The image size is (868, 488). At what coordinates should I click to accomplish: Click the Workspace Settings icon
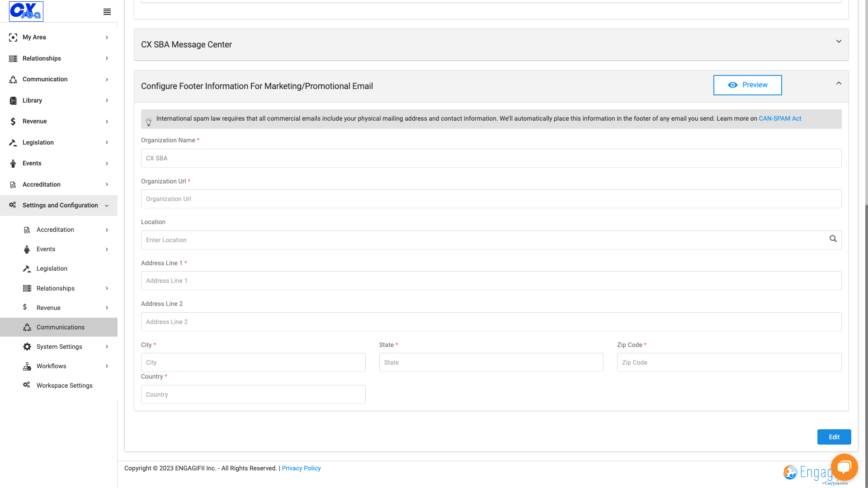[27, 385]
